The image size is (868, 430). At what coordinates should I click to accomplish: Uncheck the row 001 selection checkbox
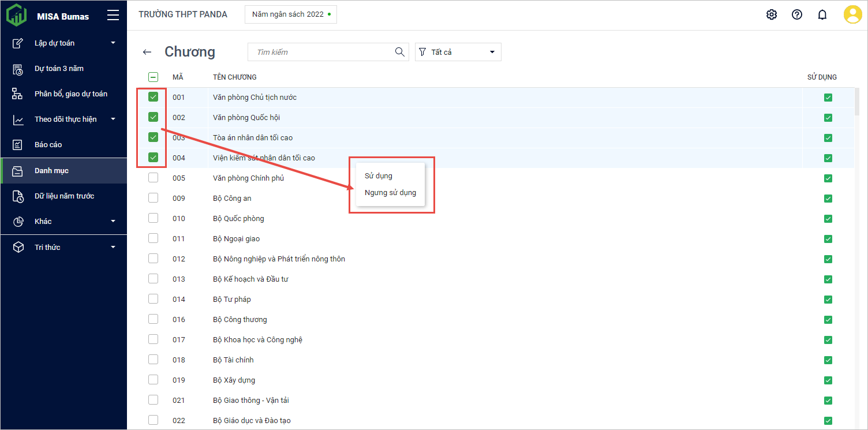click(x=153, y=97)
